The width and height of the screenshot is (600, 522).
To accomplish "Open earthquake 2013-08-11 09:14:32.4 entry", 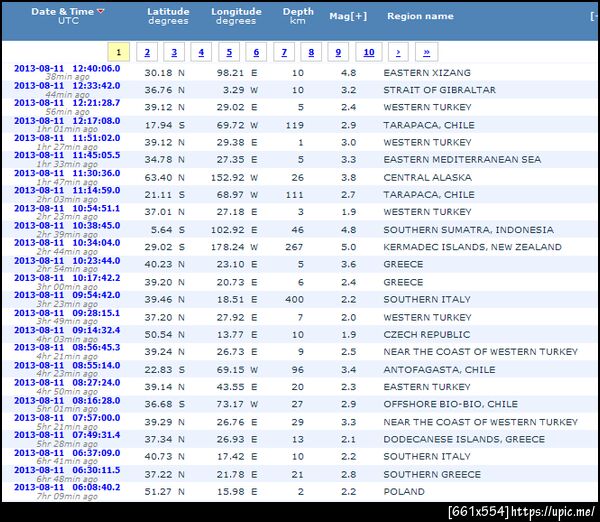I will tap(67, 331).
